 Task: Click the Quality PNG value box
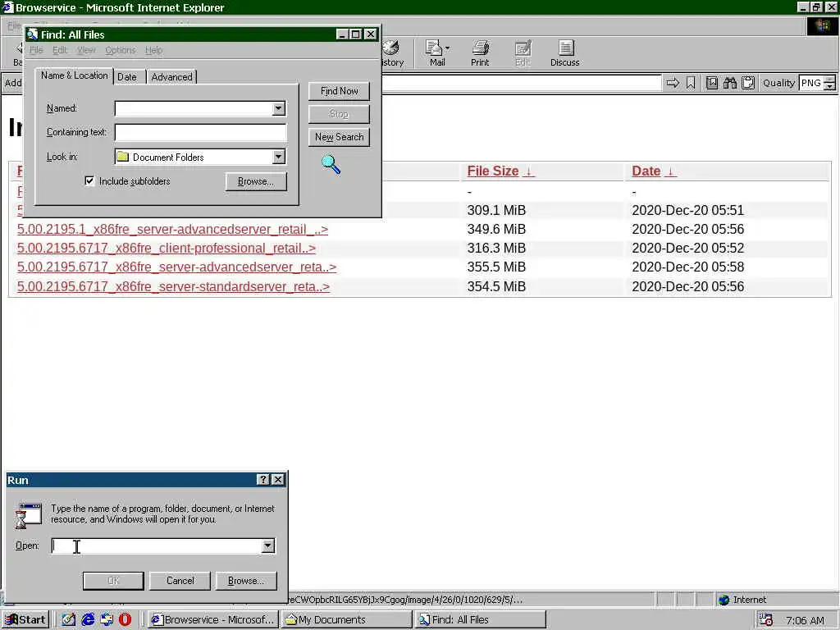(811, 83)
